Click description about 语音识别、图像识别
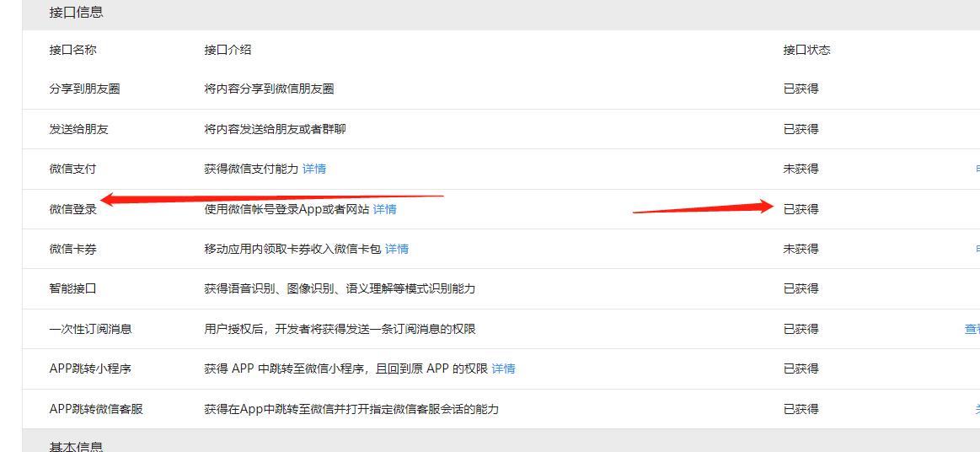Image resolution: width=980 pixels, height=452 pixels. pyautogui.click(x=340, y=289)
